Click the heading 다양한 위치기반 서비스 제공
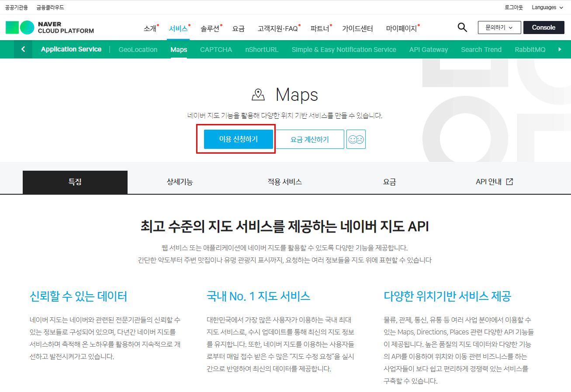571x392 pixels. point(447,296)
